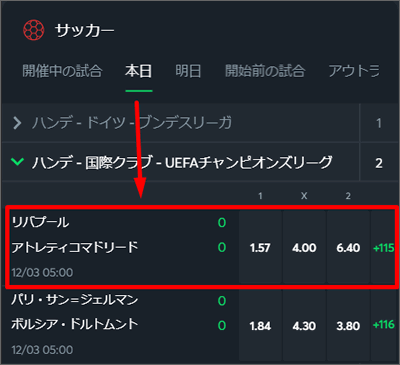Select draw odds 4.30 for PSG match

[304, 326]
